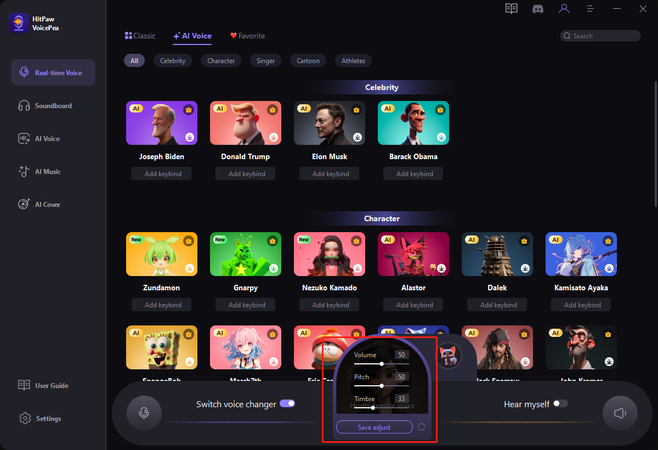The width and height of the screenshot is (658, 450).
Task: Click Add keybind under Donald Trump
Action: click(x=245, y=174)
